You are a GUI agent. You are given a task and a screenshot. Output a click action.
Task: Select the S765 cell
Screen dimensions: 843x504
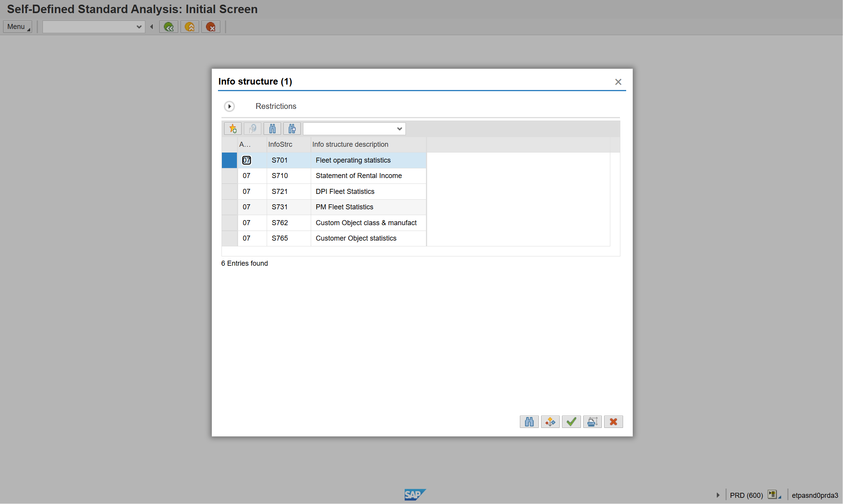(x=289, y=238)
